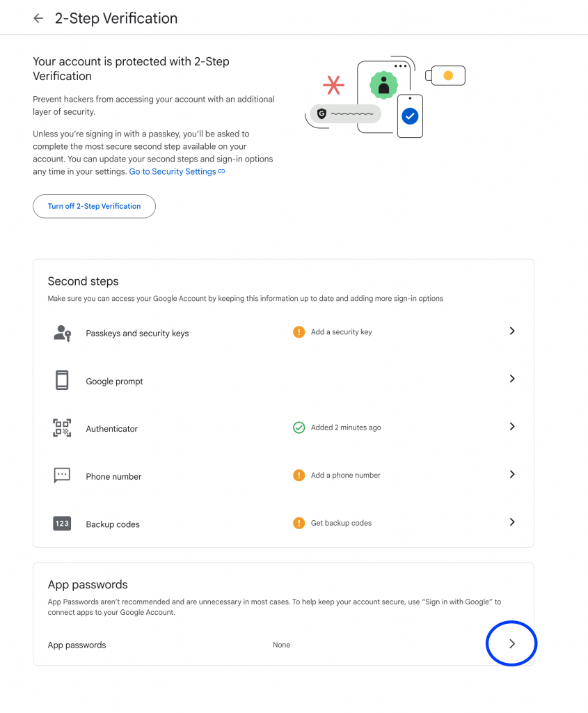Click orange warning icon beside Add a phone number
Image resolution: width=588 pixels, height=713 pixels.
click(299, 475)
